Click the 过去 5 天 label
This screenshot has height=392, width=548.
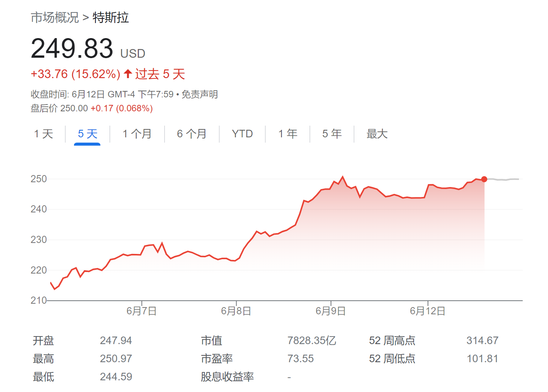tap(160, 74)
